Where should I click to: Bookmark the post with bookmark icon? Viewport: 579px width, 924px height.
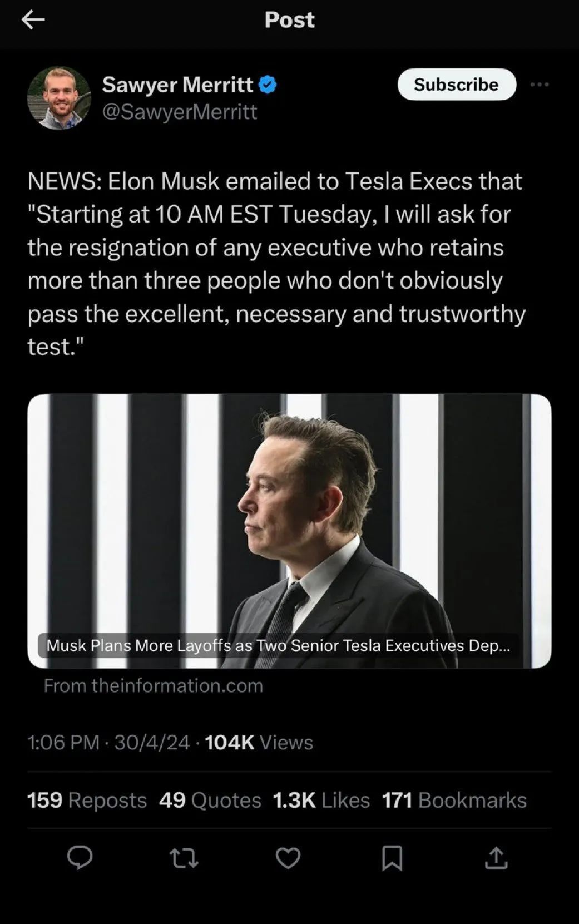(x=392, y=858)
